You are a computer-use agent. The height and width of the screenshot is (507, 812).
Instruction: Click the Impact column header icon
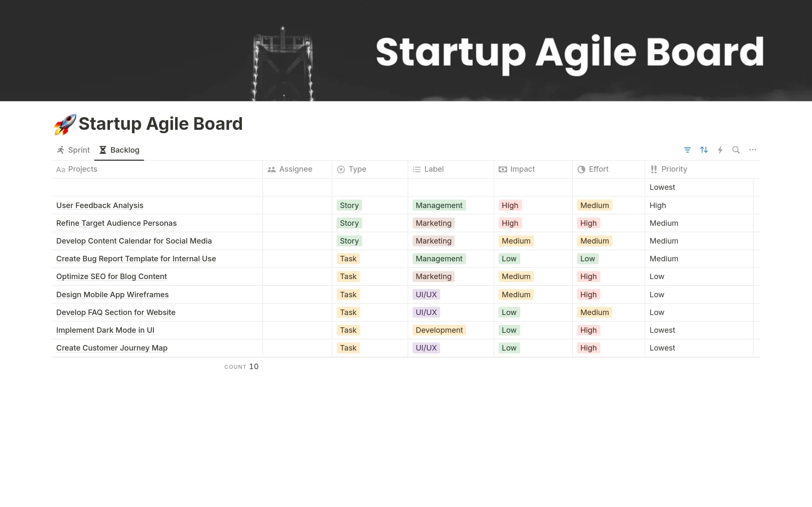tap(502, 169)
